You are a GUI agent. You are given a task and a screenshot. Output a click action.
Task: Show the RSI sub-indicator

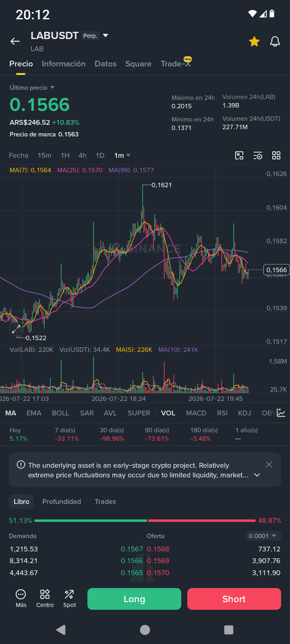(x=222, y=413)
